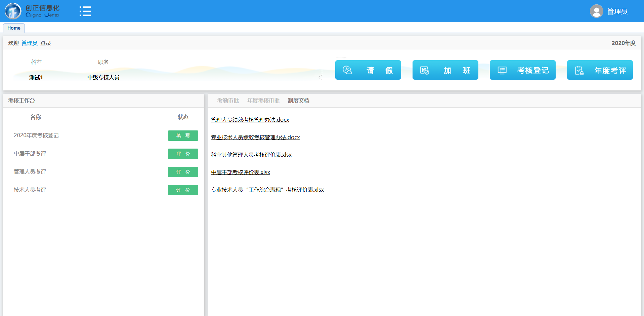644x316 pixels.
Task: Click the company logo icon
Action: 13,11
